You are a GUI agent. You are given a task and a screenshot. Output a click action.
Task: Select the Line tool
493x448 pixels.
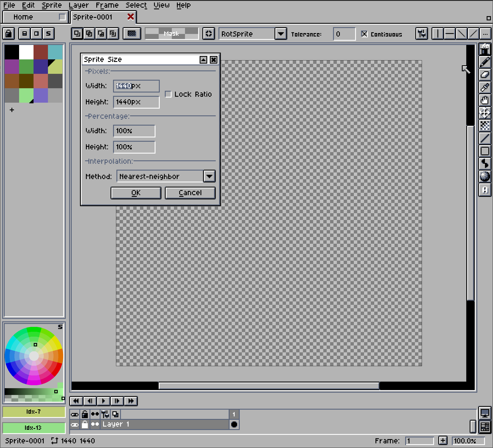[485, 139]
